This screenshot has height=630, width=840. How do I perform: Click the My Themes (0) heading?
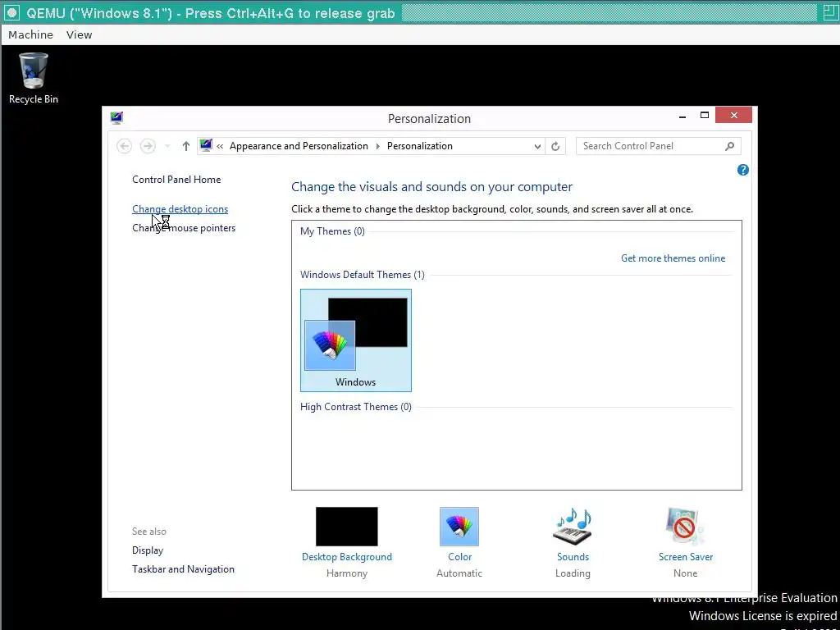coord(332,231)
